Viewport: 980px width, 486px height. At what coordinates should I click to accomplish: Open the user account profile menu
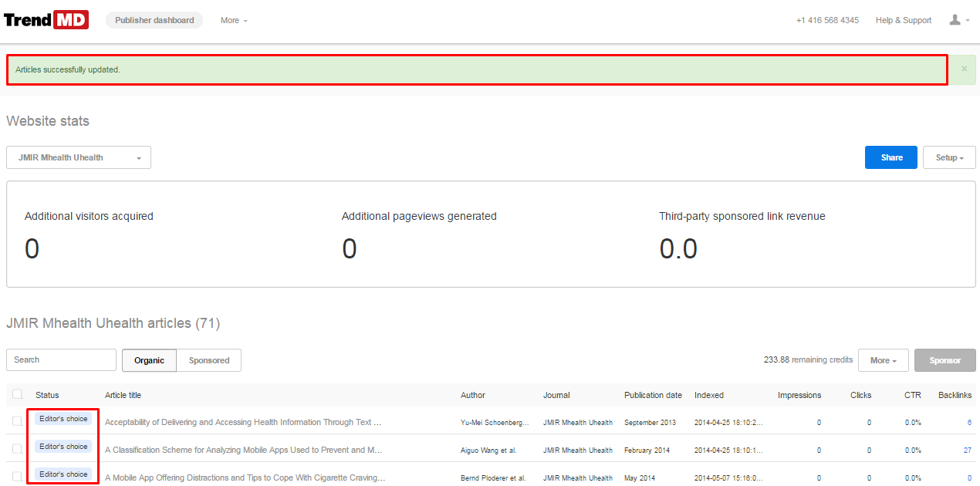959,20
